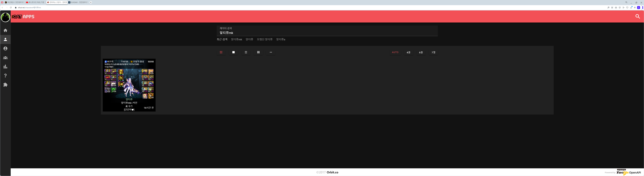Open the Opera snapshot camera icon
Viewport: 644px width, 176px height.
[x=616, y=8]
